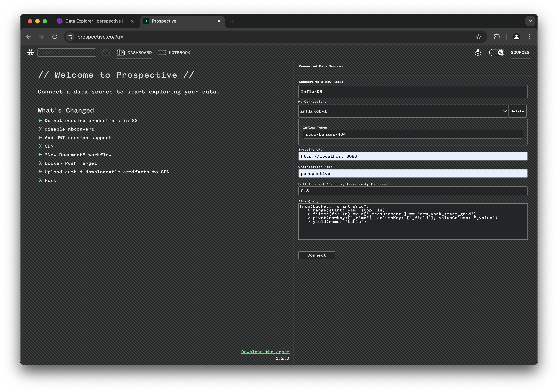Go forward in browser history
Screen dimensions: 558x392
(x=41, y=37)
